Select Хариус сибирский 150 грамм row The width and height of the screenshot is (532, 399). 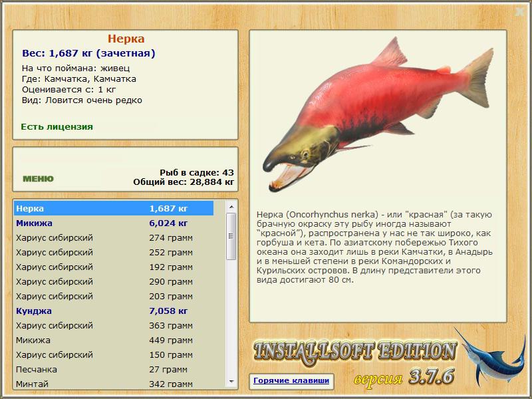[x=114, y=354]
